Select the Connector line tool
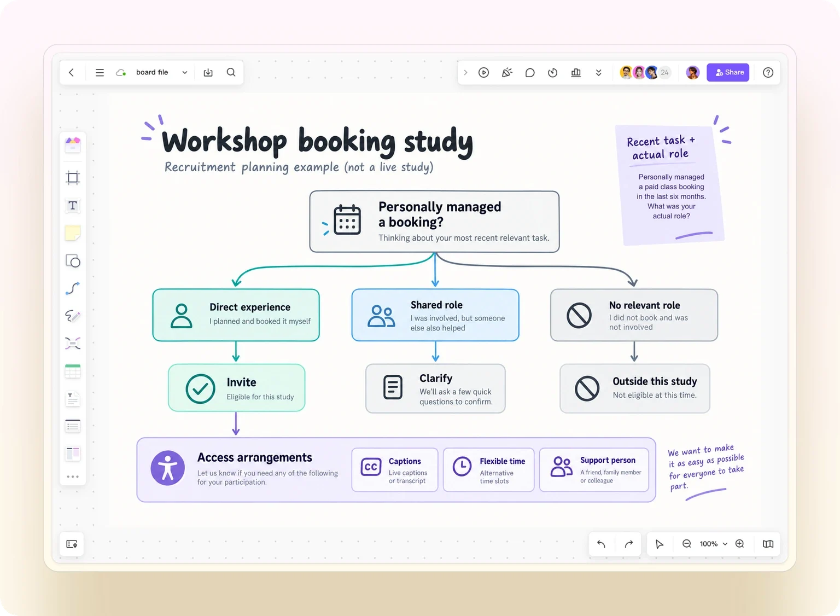 (73, 288)
